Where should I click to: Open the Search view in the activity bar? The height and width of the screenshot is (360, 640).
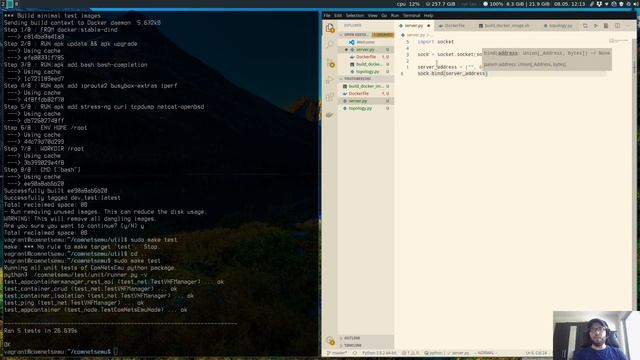tap(330, 44)
